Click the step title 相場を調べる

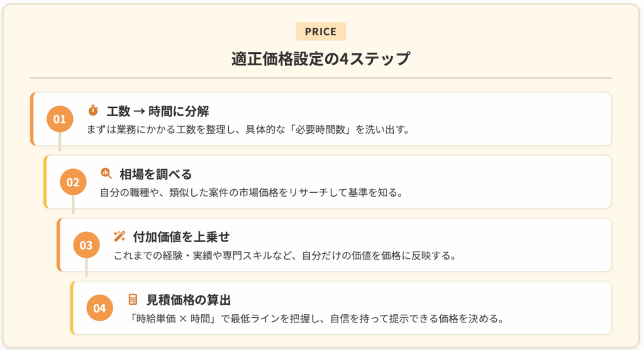pos(155,174)
